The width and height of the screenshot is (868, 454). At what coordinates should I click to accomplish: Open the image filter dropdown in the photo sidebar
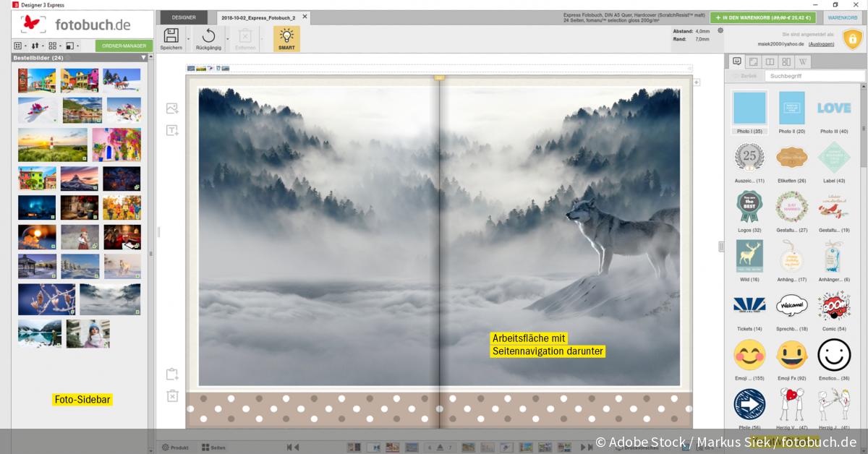[20, 46]
